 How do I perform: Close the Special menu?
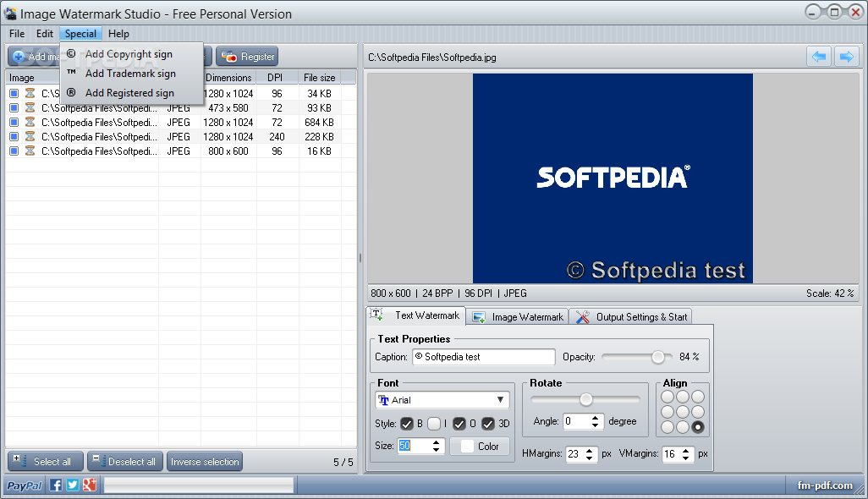tap(81, 34)
